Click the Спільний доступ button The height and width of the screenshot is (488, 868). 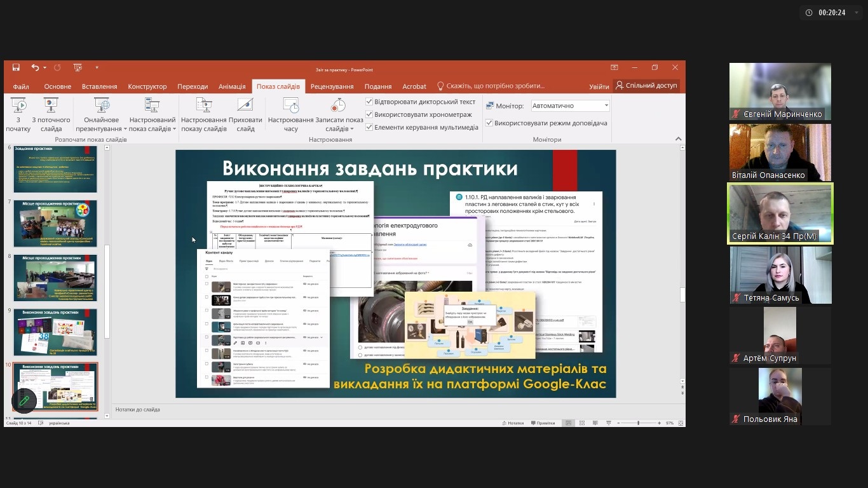[646, 85]
